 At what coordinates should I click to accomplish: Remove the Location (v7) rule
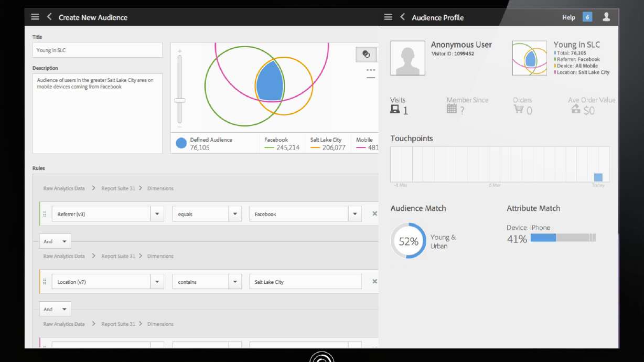point(374,281)
